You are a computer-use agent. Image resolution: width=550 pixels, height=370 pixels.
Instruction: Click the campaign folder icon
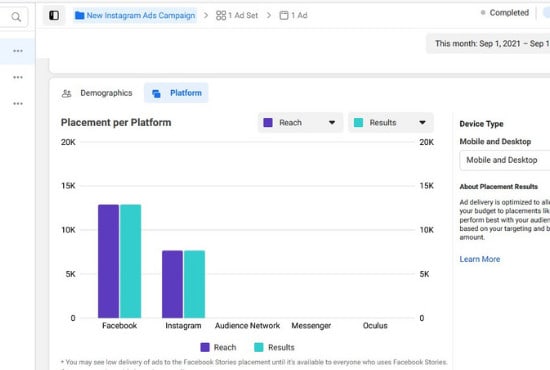tap(80, 15)
